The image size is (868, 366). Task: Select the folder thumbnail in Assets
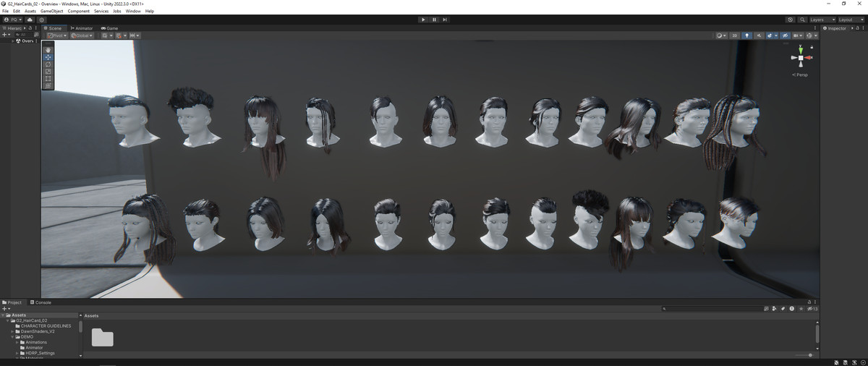pos(102,337)
